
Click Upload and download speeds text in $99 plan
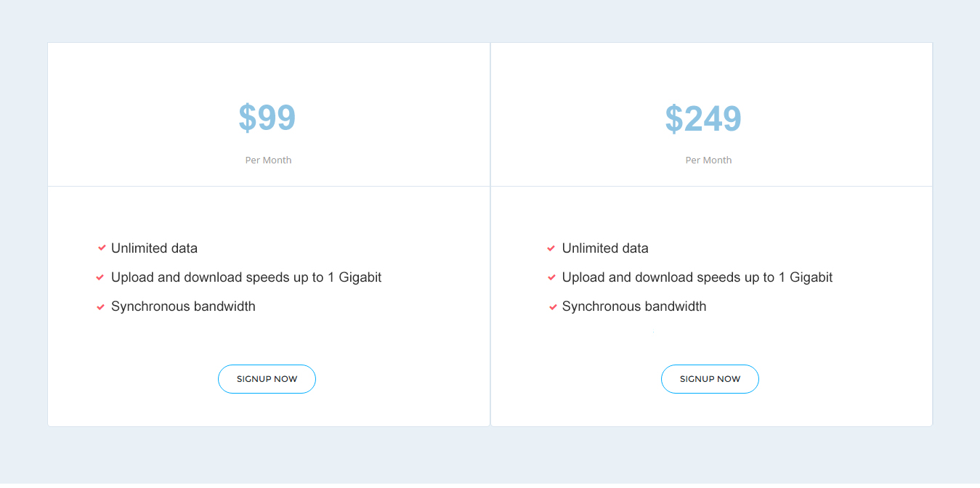(246, 277)
